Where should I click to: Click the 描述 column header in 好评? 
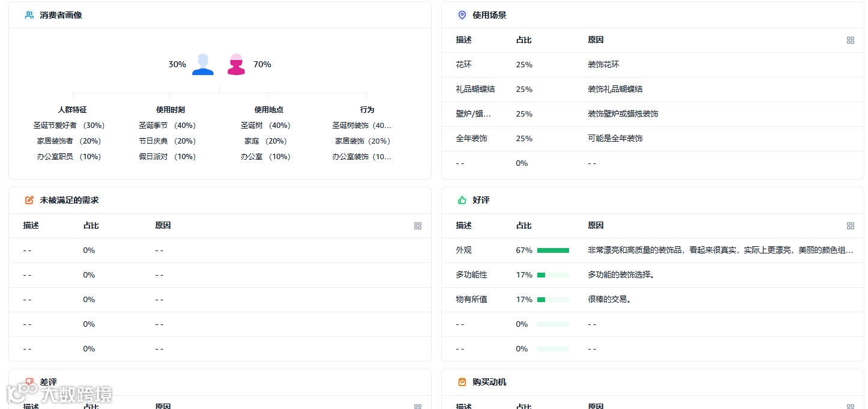click(463, 226)
